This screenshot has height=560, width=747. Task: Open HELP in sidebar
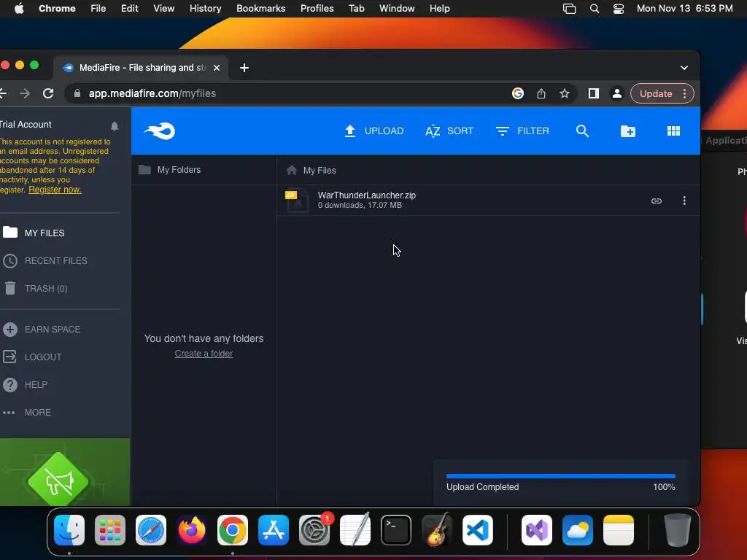coord(25,385)
